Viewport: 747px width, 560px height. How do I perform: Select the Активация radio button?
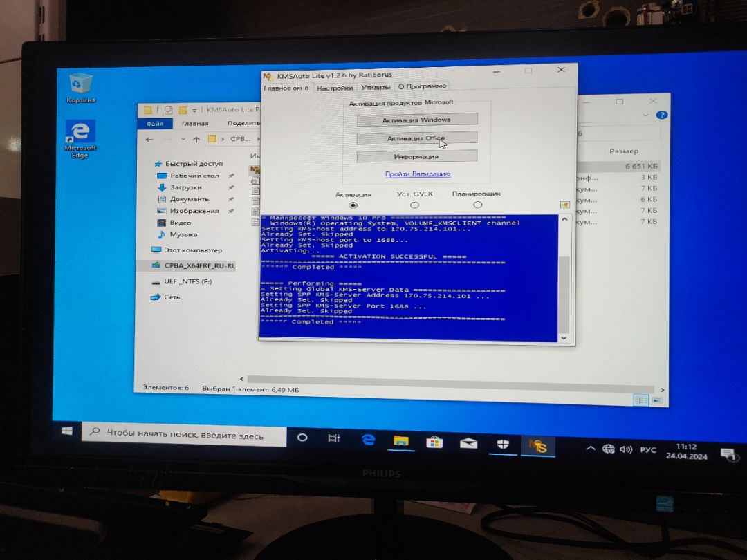[353, 205]
